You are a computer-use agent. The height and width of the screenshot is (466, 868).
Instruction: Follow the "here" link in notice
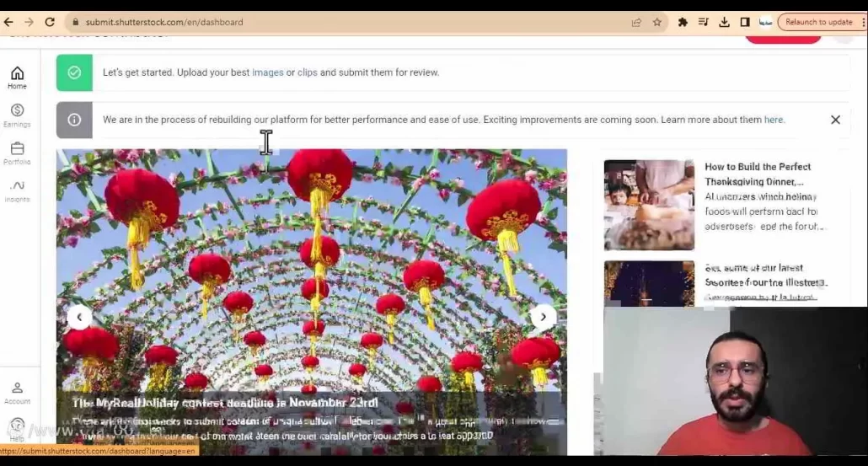[x=774, y=120]
